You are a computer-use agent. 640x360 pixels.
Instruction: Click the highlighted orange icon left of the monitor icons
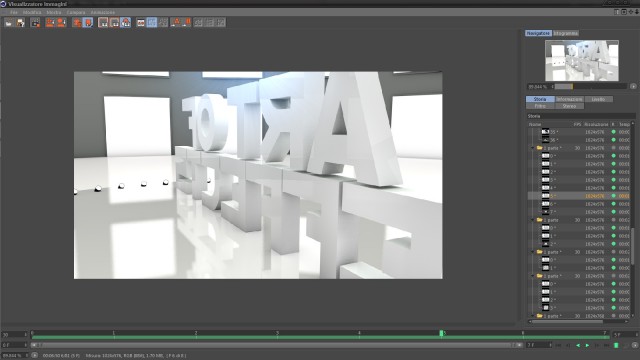[88, 23]
